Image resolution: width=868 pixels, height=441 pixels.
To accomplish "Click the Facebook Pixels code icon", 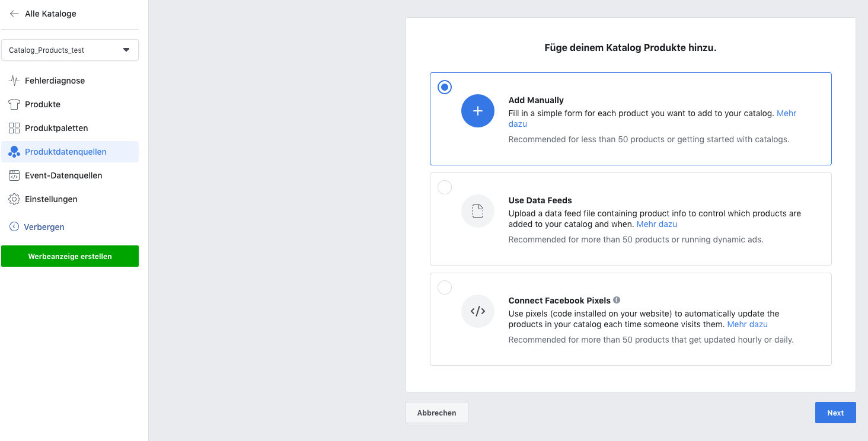I will (x=477, y=311).
